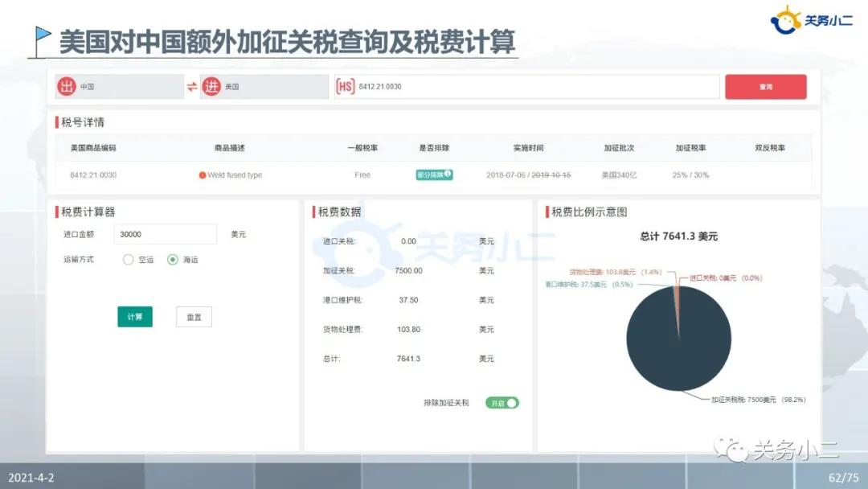The image size is (868, 489).
Task: Select the 空运 shipping radio button
Action: [x=127, y=260]
